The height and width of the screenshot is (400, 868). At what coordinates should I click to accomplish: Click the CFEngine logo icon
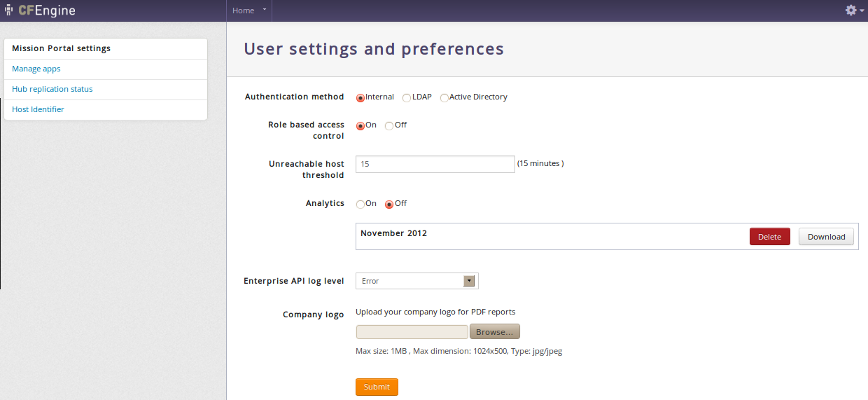pyautogui.click(x=9, y=11)
